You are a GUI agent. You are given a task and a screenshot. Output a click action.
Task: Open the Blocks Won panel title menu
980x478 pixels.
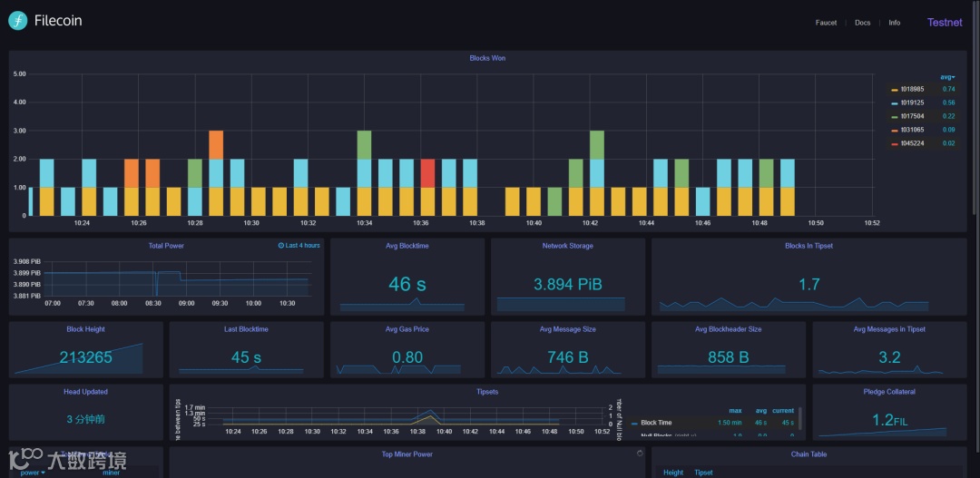(x=487, y=58)
